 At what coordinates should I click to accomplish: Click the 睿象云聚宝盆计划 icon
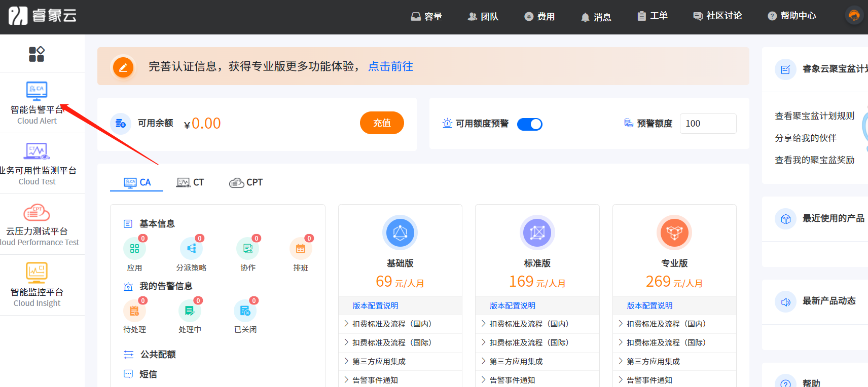pos(785,69)
